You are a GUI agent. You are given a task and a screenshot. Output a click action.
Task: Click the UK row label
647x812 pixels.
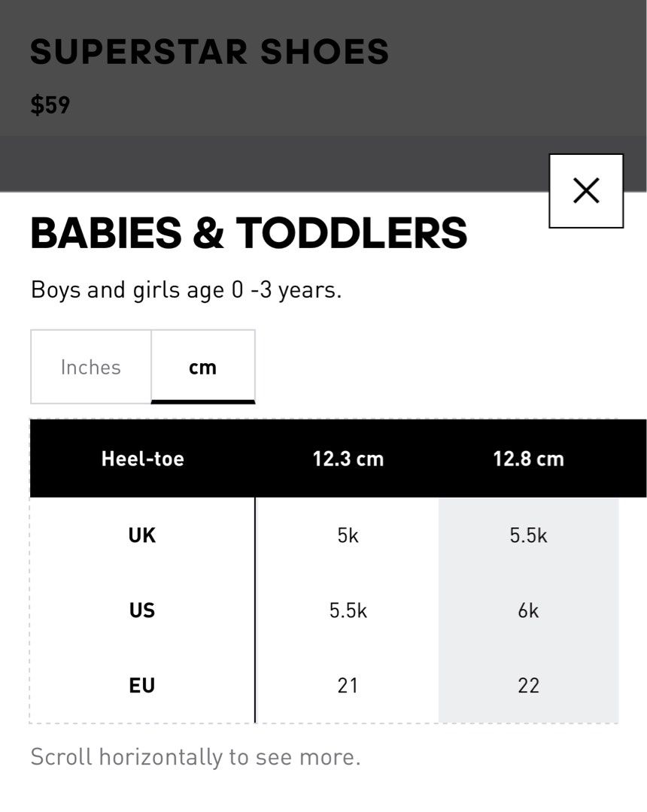142,535
